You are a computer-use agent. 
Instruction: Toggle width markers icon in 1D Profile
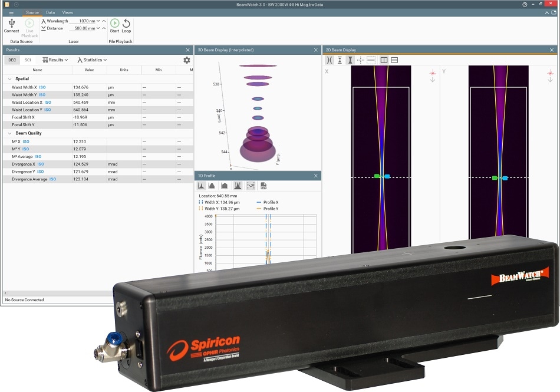238,186
